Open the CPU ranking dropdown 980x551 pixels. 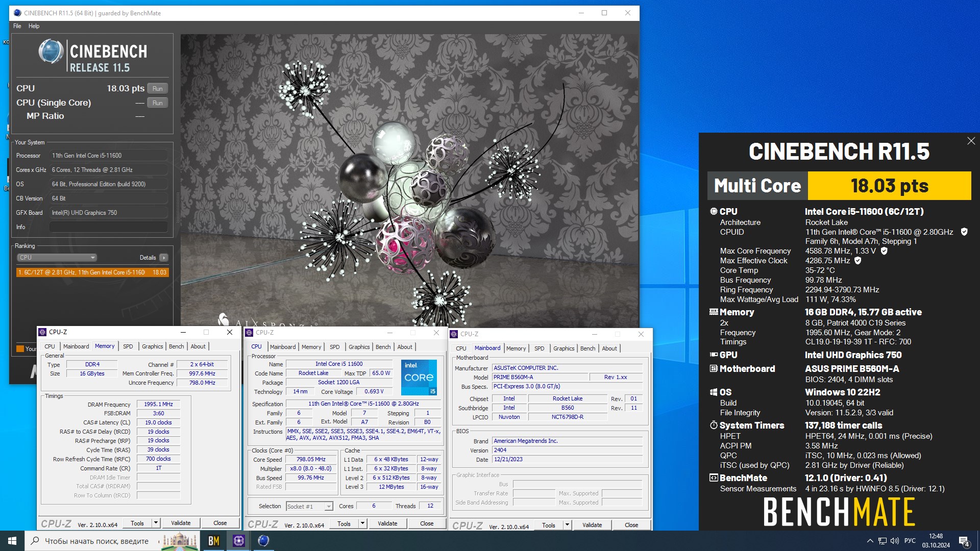tap(57, 258)
